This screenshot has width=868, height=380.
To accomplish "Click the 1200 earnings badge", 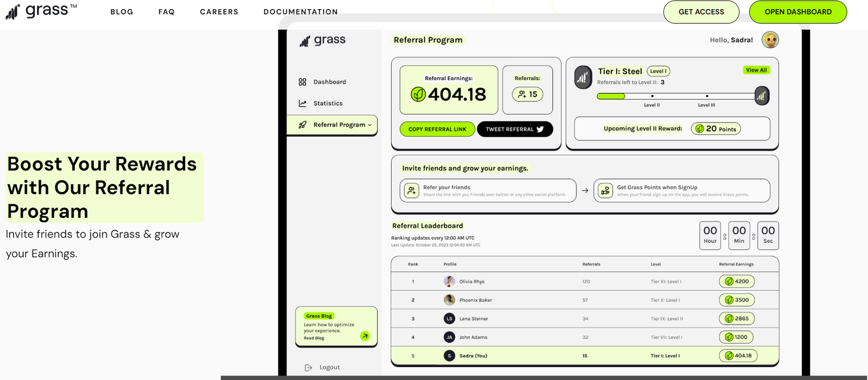I will coord(736,337).
